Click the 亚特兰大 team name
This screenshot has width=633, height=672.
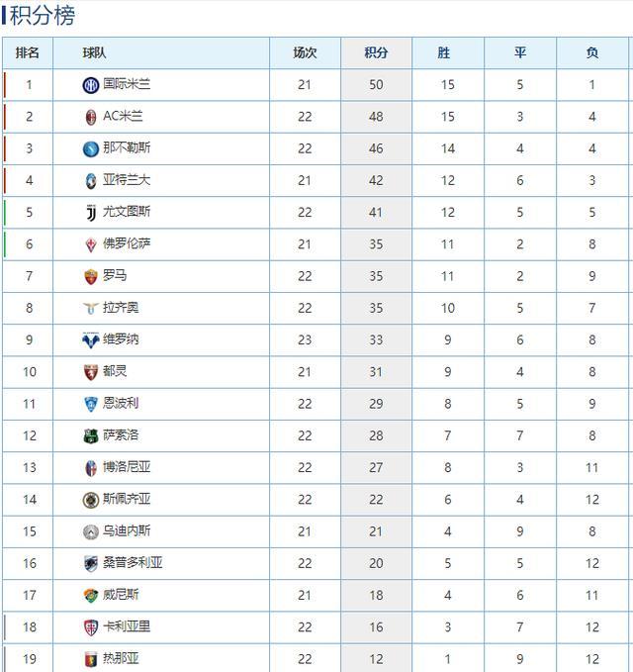coord(127,179)
